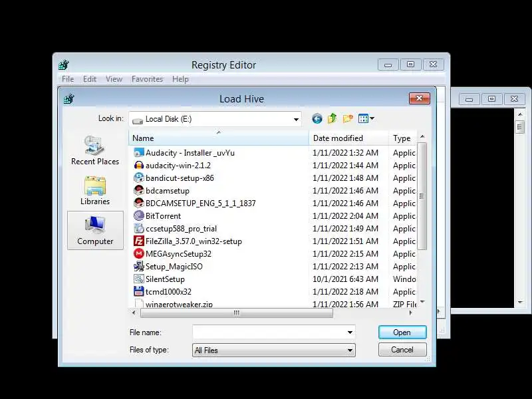This screenshot has width=532, height=399.
Task: Click the audacity-win-2.1.2 headphones icon
Action: (x=139, y=165)
